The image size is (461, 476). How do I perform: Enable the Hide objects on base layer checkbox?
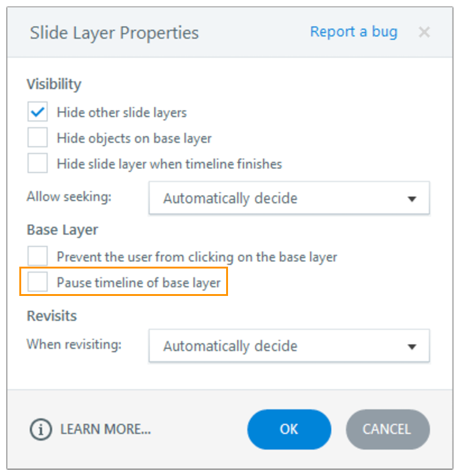coord(37,138)
